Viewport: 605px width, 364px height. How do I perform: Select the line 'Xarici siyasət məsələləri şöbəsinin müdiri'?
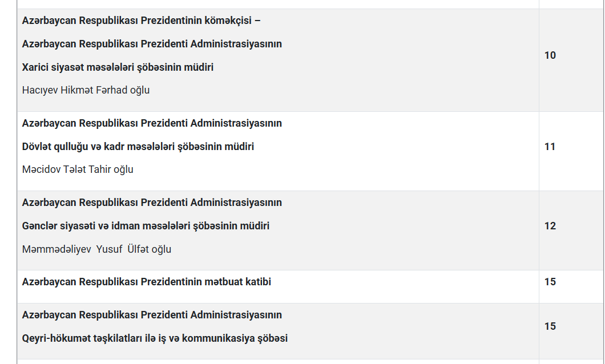tap(118, 67)
